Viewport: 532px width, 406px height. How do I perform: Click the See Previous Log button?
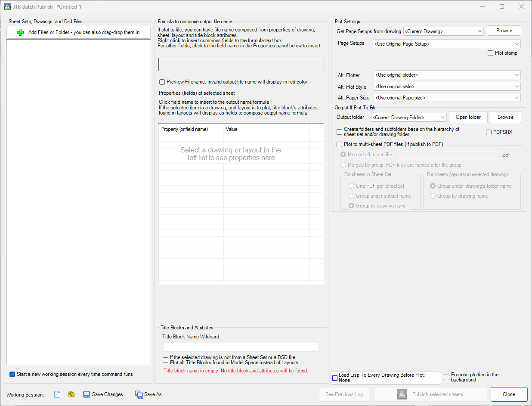point(344,394)
